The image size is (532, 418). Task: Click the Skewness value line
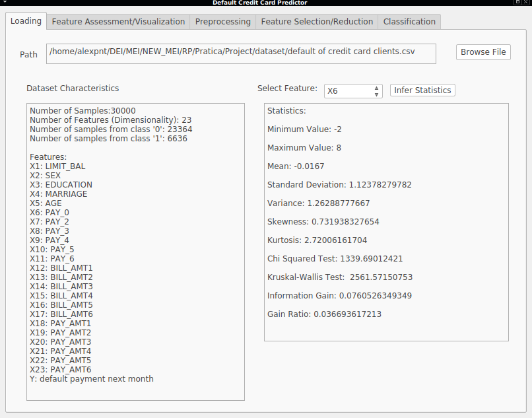point(323,222)
